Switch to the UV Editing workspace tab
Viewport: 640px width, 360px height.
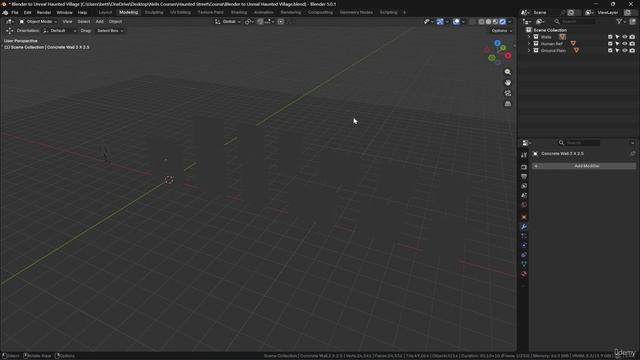180,13
